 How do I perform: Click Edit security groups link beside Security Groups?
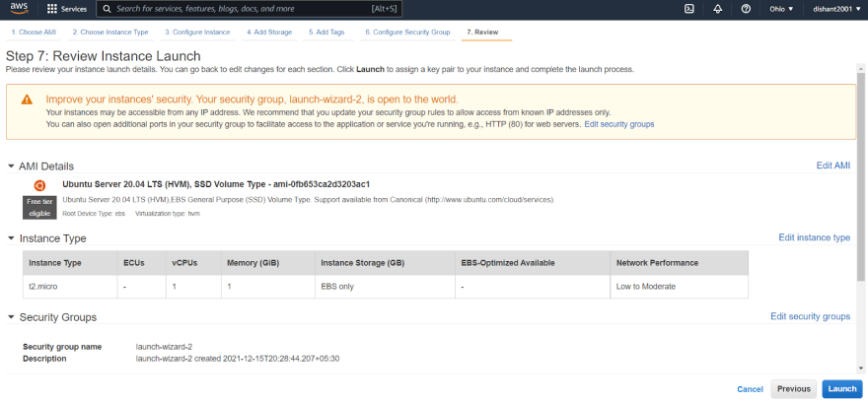(811, 316)
